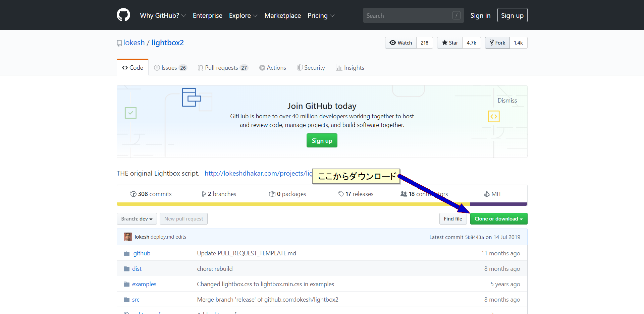Viewport: 644px width, 314px height.
Task: Open the Clone or download dropdown
Action: (x=499, y=219)
